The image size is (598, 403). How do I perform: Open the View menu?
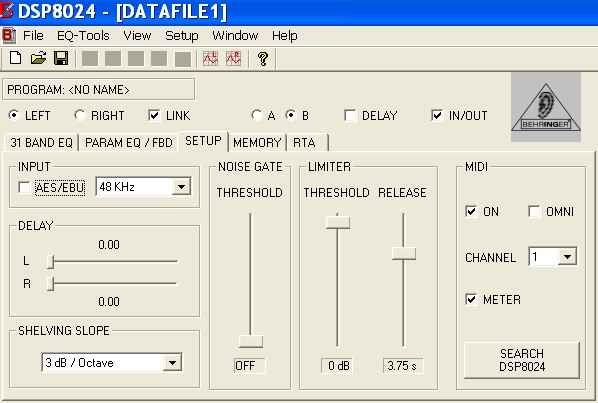(x=137, y=35)
